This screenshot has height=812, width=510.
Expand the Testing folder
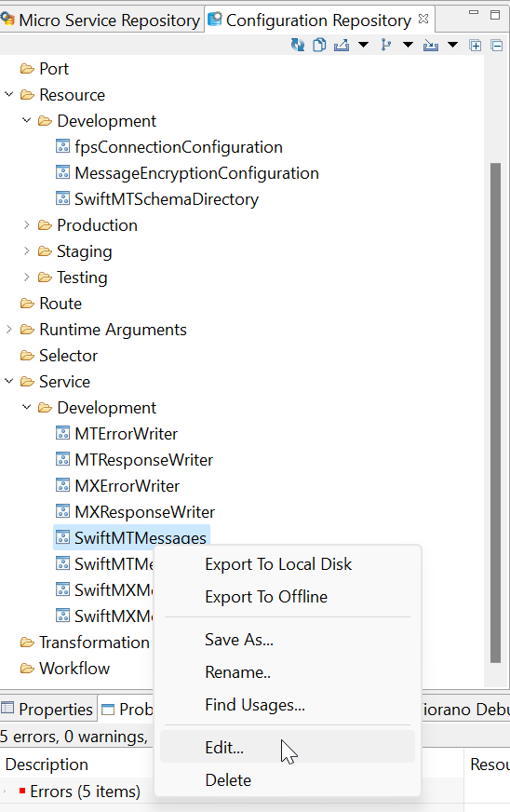click(26, 277)
